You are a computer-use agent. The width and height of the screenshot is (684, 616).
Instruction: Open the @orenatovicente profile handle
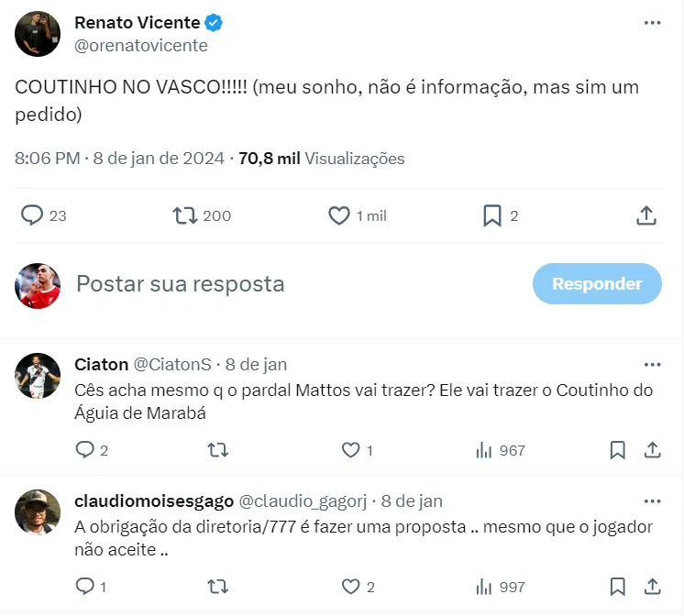coord(141,45)
